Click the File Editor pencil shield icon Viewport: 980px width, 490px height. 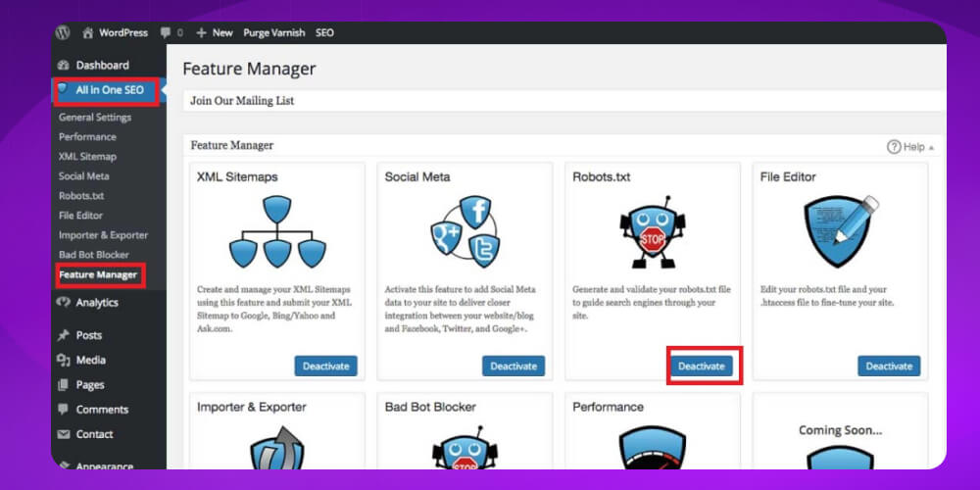pos(840,232)
